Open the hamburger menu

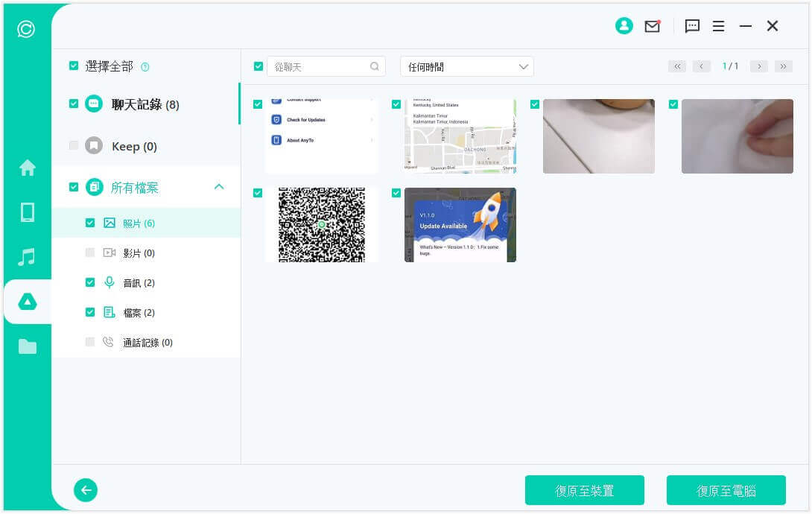718,26
